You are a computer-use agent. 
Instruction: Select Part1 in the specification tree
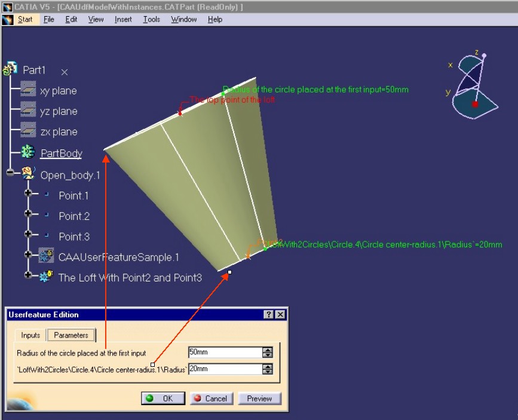tap(34, 70)
